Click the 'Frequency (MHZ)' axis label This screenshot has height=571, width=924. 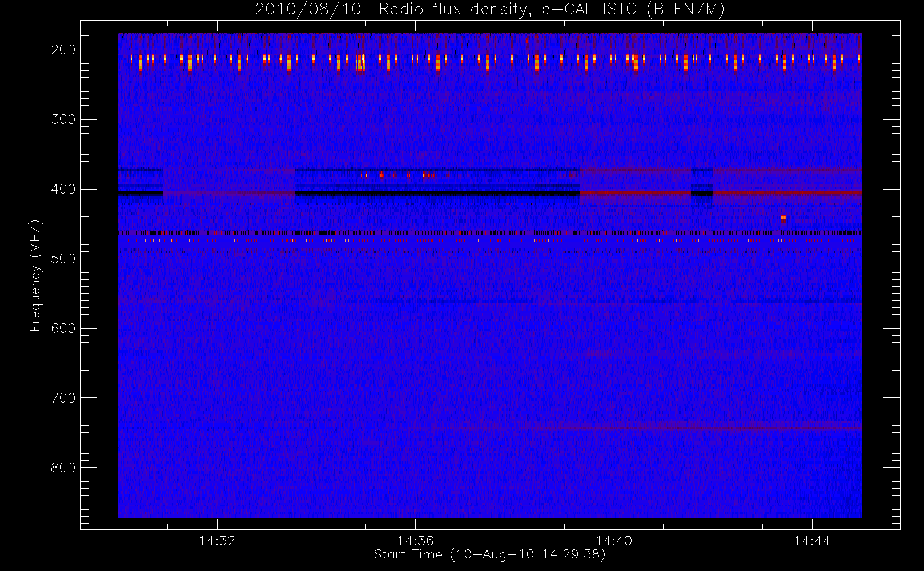[x=35, y=275]
